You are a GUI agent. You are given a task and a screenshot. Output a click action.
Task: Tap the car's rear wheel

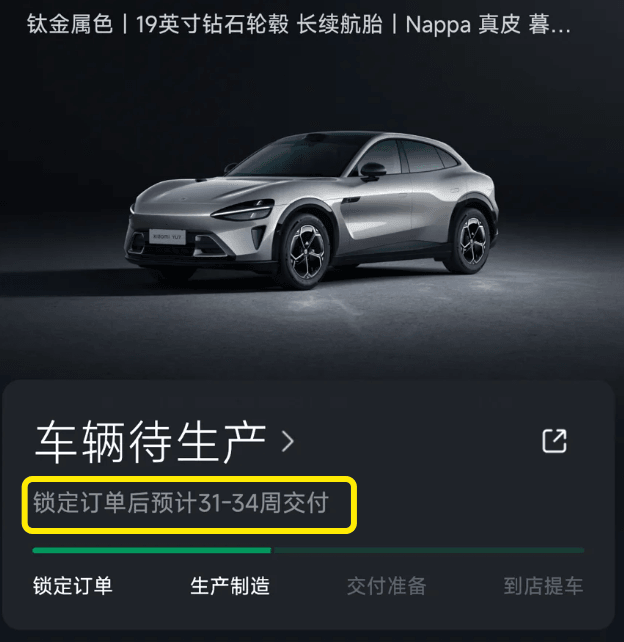(470, 241)
